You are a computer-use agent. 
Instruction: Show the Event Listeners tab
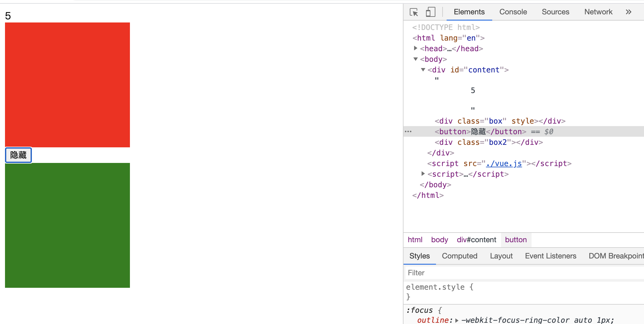pyautogui.click(x=551, y=256)
